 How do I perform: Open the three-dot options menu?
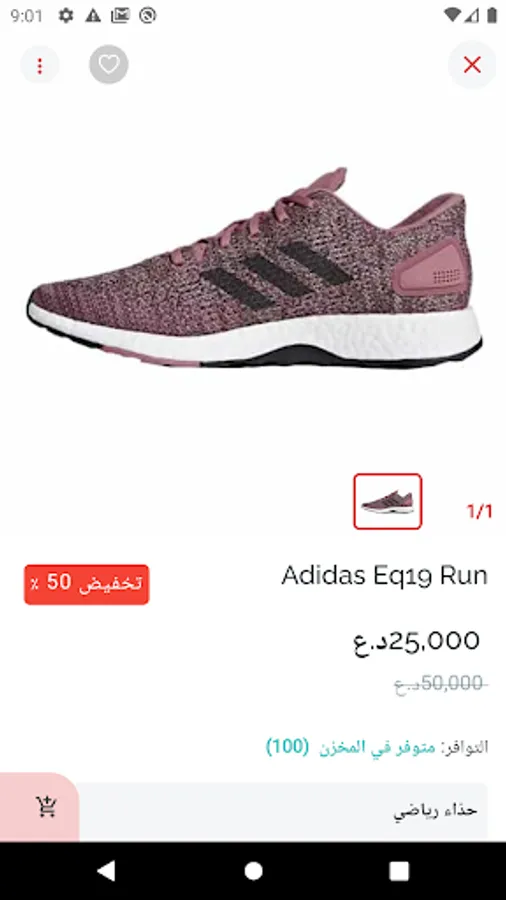pos(40,65)
